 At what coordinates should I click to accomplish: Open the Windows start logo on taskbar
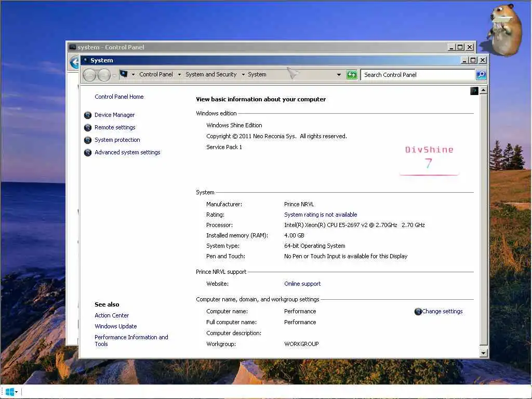pyautogui.click(x=10, y=392)
